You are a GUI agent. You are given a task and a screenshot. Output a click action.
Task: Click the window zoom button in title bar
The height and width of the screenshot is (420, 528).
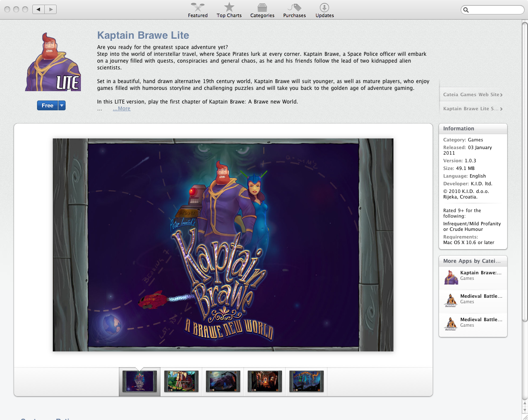coord(25,9)
